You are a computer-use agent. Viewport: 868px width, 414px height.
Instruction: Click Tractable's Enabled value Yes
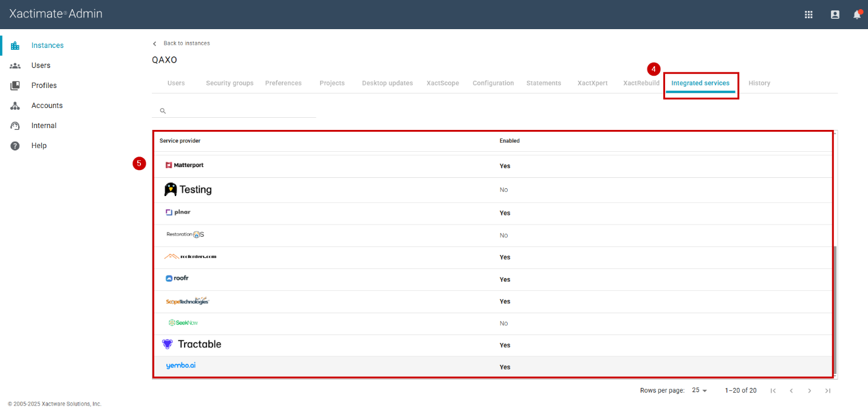pos(505,345)
